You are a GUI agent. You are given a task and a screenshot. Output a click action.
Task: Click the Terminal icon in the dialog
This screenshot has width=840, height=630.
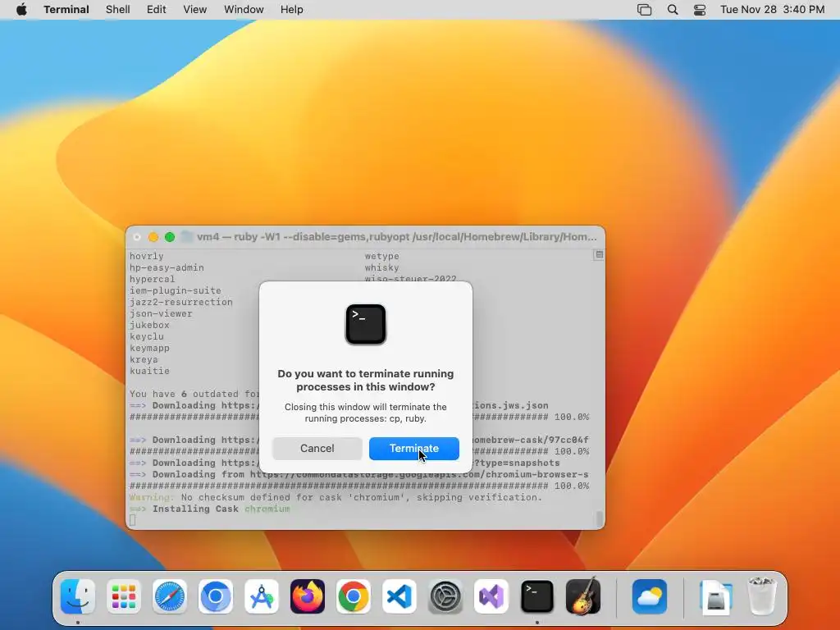click(366, 324)
